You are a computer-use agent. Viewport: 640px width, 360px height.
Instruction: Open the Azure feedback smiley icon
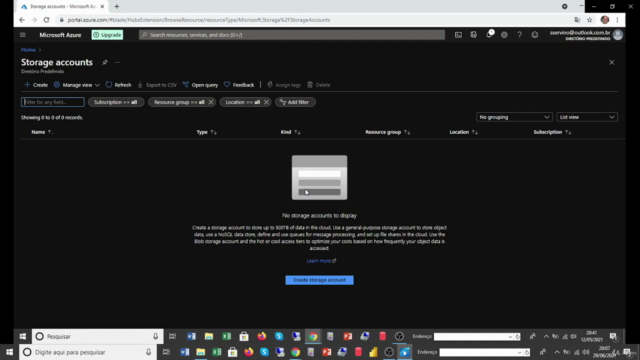(x=535, y=35)
